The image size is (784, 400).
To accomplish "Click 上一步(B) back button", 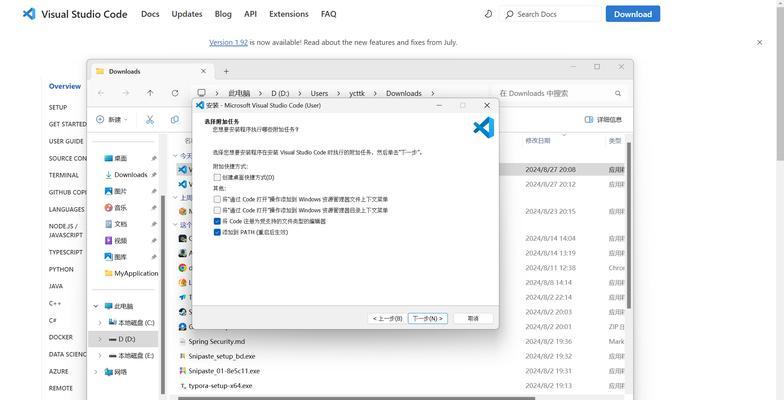I will [387, 318].
